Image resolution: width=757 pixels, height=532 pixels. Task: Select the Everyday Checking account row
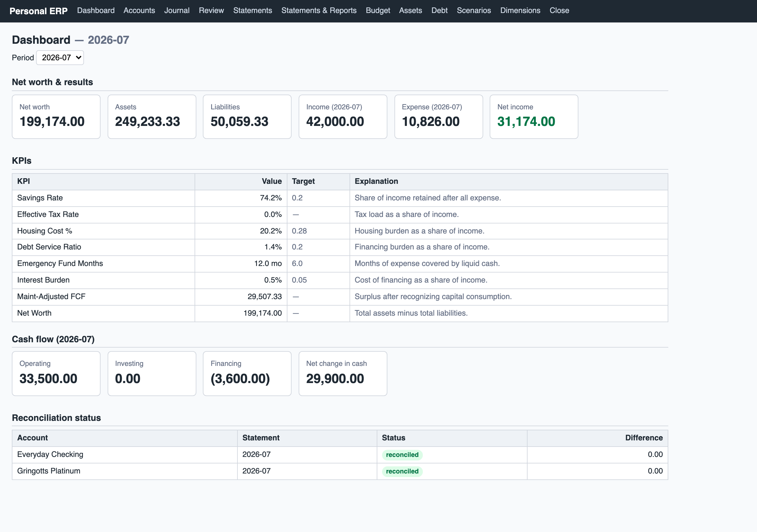340,455
